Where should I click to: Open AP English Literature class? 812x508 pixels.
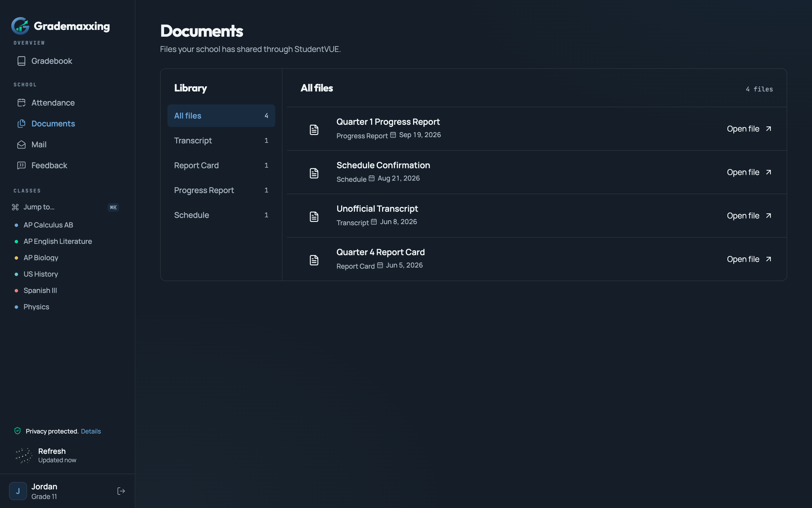(58, 241)
